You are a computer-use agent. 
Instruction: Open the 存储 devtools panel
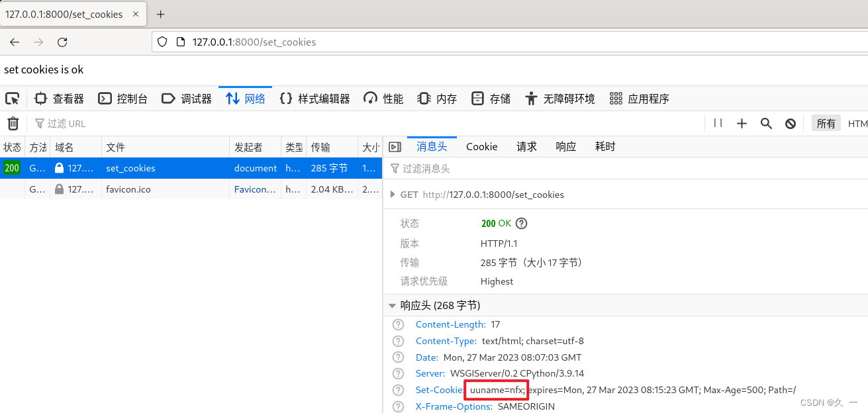click(490, 98)
